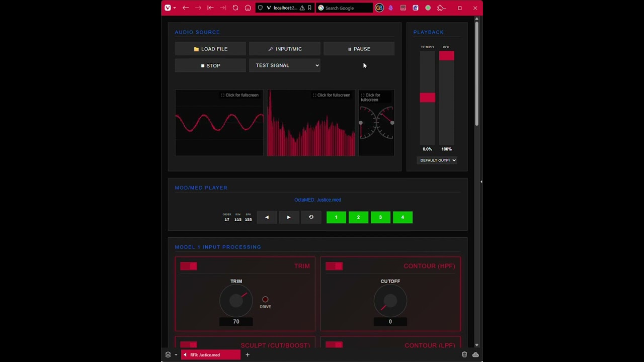This screenshot has width=644, height=362.
Task: Open the Vivaldi menu icon
Action: point(168,8)
